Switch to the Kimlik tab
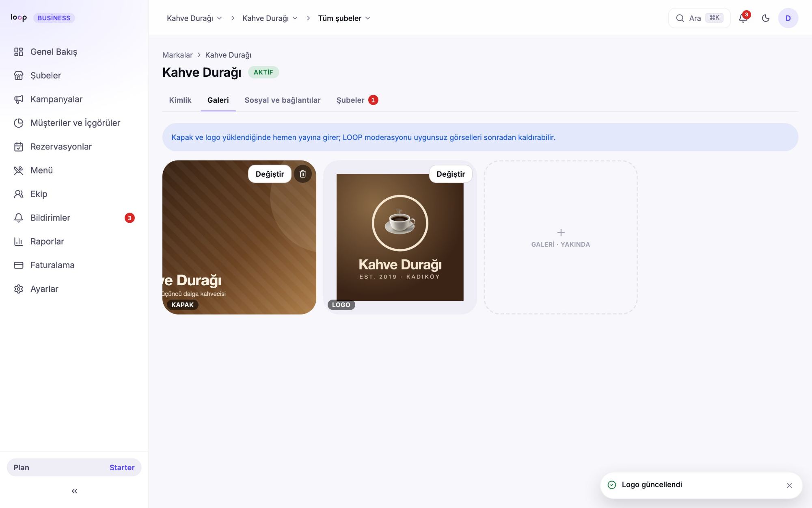 pyautogui.click(x=180, y=100)
